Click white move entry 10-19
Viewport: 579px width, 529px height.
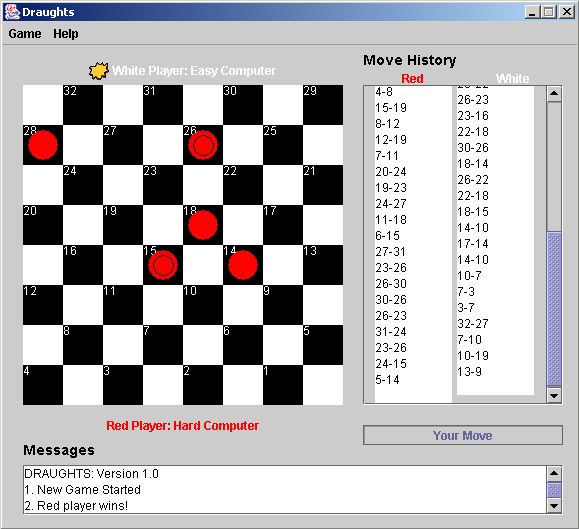pyautogui.click(x=473, y=355)
